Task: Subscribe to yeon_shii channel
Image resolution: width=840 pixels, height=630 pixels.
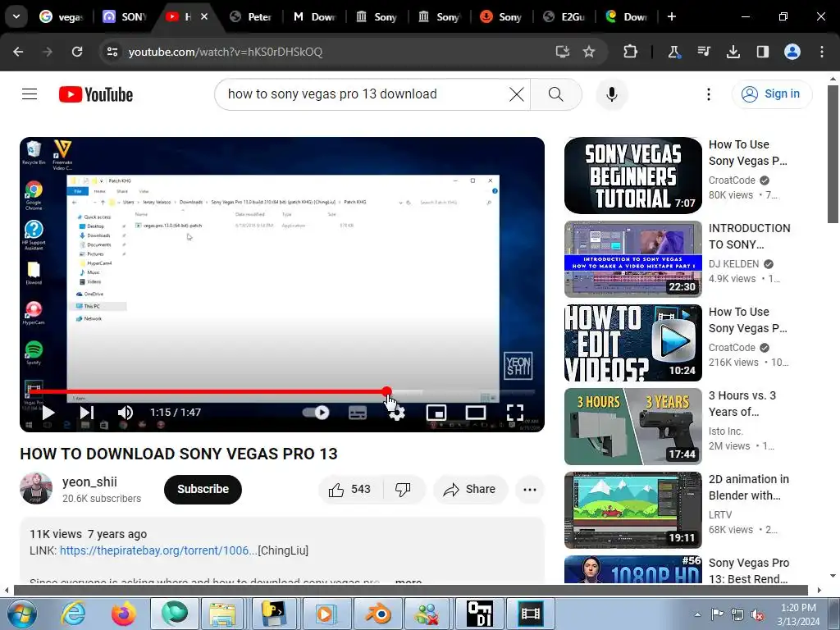Action: [203, 489]
